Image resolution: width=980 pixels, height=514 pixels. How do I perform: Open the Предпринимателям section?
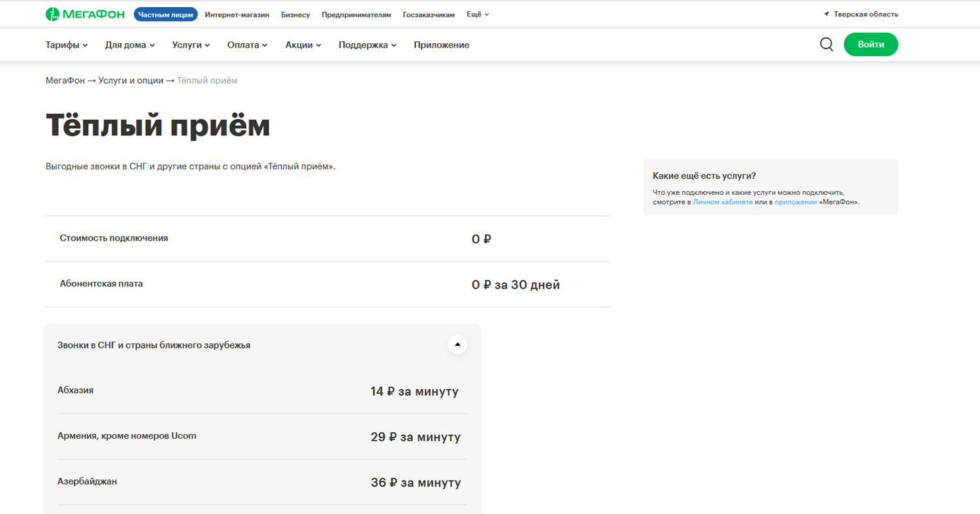coord(357,14)
